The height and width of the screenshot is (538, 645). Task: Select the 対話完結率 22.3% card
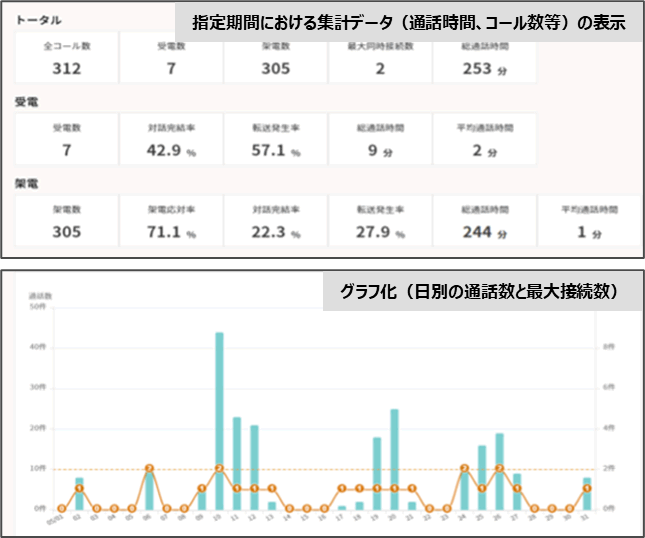(276, 221)
